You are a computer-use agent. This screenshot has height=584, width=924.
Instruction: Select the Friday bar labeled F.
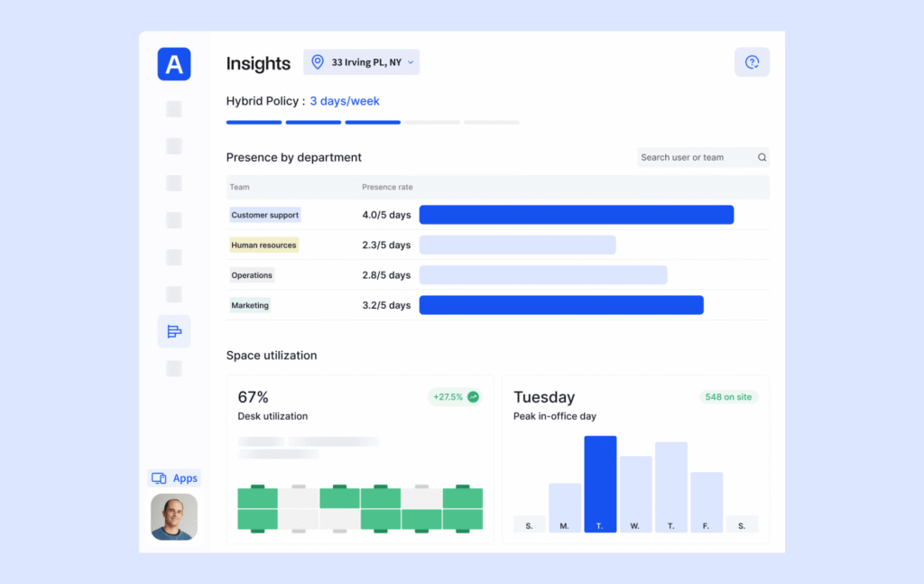[x=706, y=502]
